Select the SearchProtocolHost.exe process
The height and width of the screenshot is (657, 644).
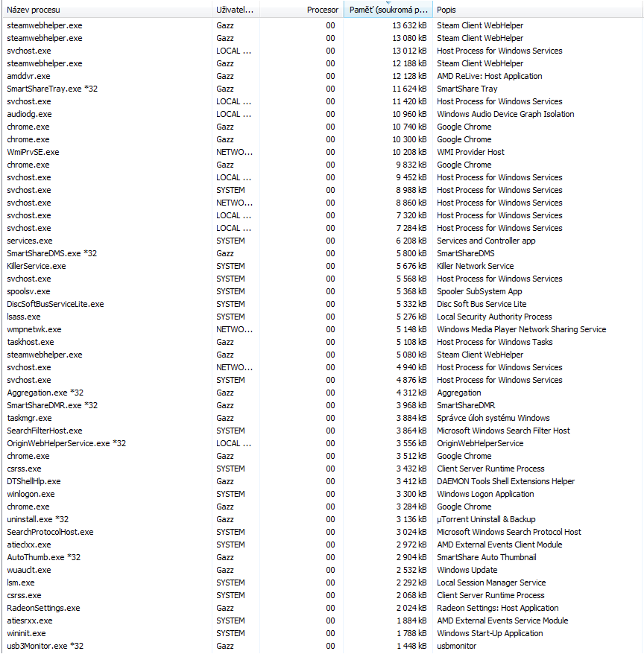coord(323,532)
